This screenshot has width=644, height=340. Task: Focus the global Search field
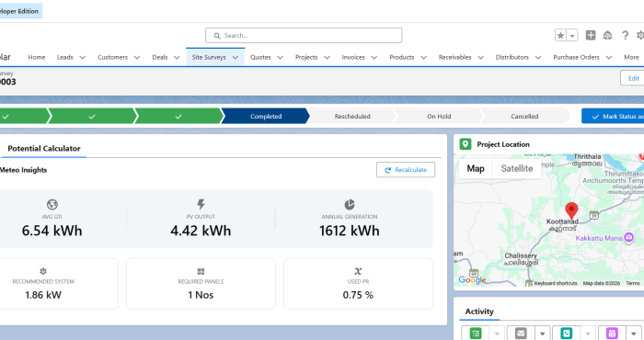[304, 35]
